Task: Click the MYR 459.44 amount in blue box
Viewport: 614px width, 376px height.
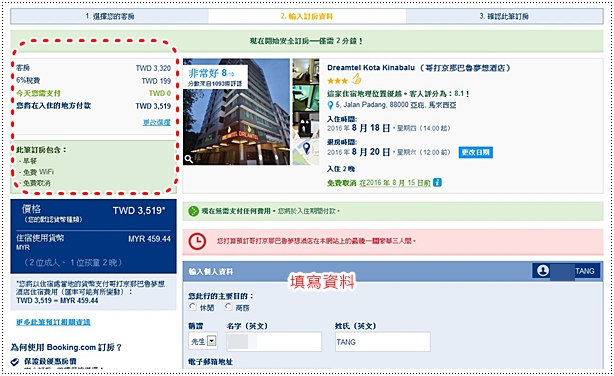Action: [150, 239]
